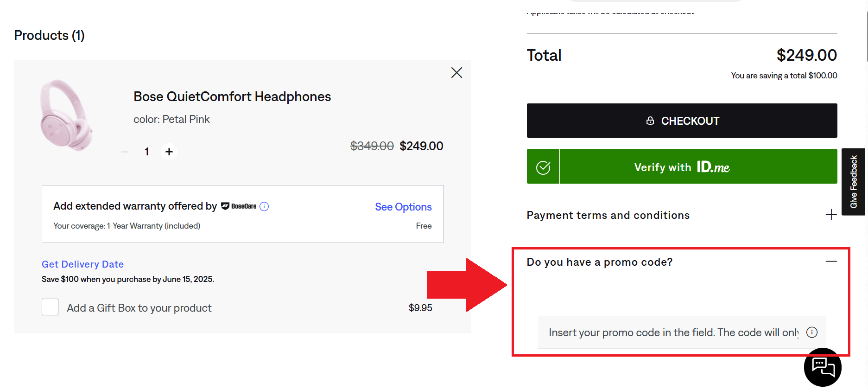Verify with ID.me button
The image size is (868, 390).
click(682, 166)
